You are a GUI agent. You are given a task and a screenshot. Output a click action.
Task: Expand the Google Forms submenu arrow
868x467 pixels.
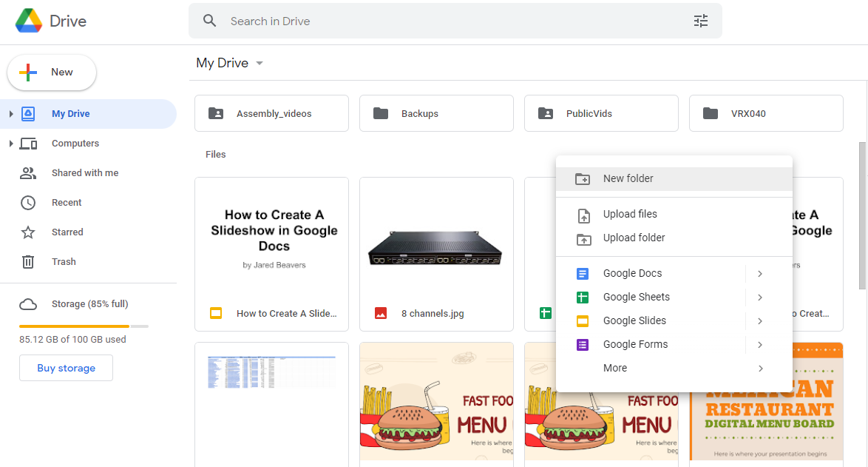(x=760, y=345)
